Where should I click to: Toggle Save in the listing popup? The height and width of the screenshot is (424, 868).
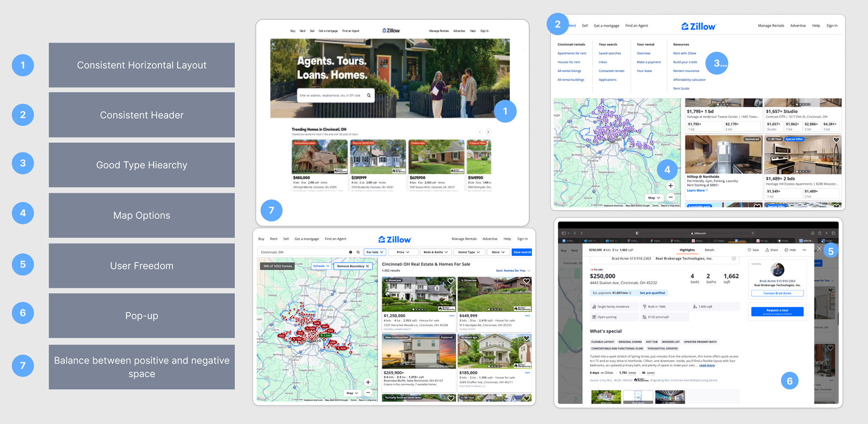click(x=753, y=250)
